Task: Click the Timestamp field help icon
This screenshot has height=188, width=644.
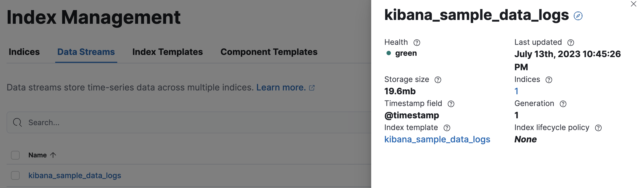Action: (x=451, y=104)
